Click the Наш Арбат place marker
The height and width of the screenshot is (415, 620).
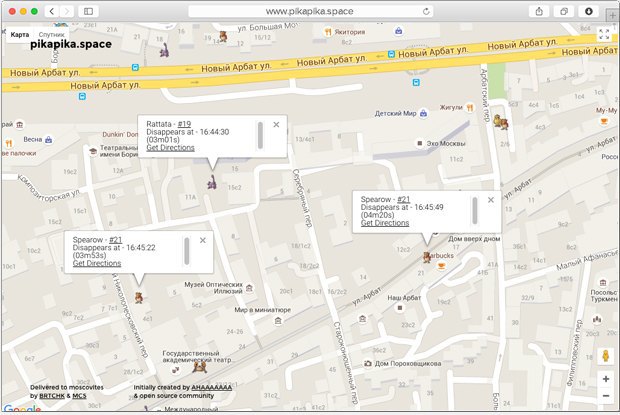click(400, 307)
